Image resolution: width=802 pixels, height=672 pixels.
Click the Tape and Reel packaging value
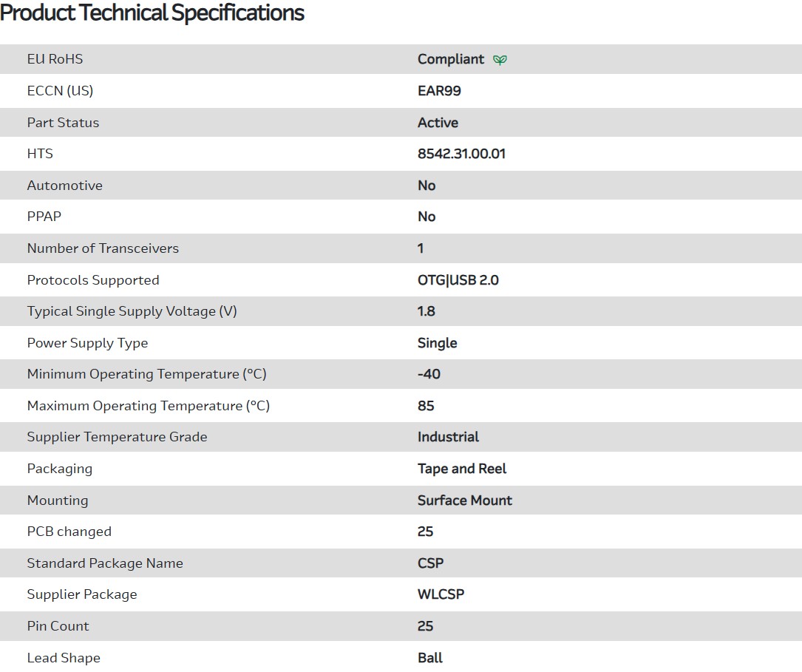[x=462, y=469]
